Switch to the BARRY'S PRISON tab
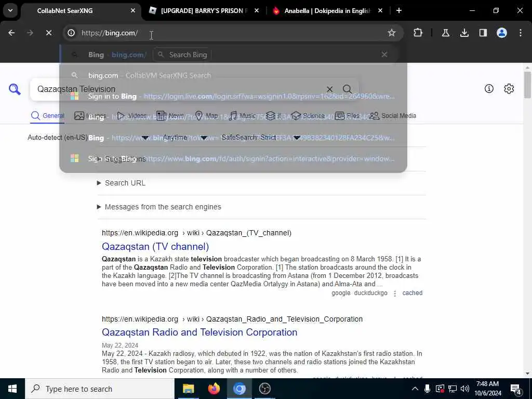The image size is (532, 399). click(204, 10)
